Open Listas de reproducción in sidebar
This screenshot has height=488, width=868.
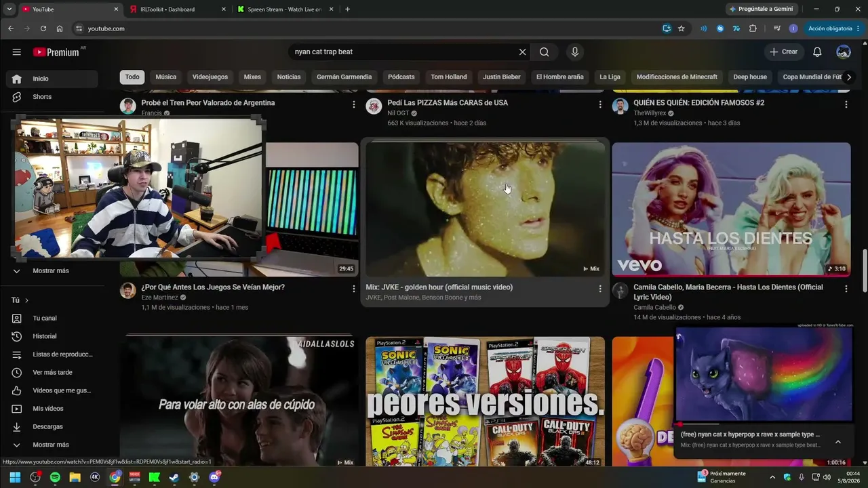click(53, 354)
